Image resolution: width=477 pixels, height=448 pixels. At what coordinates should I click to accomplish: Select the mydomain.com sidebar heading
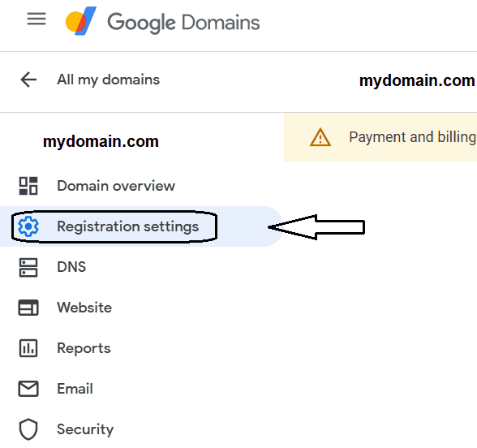coord(101,142)
